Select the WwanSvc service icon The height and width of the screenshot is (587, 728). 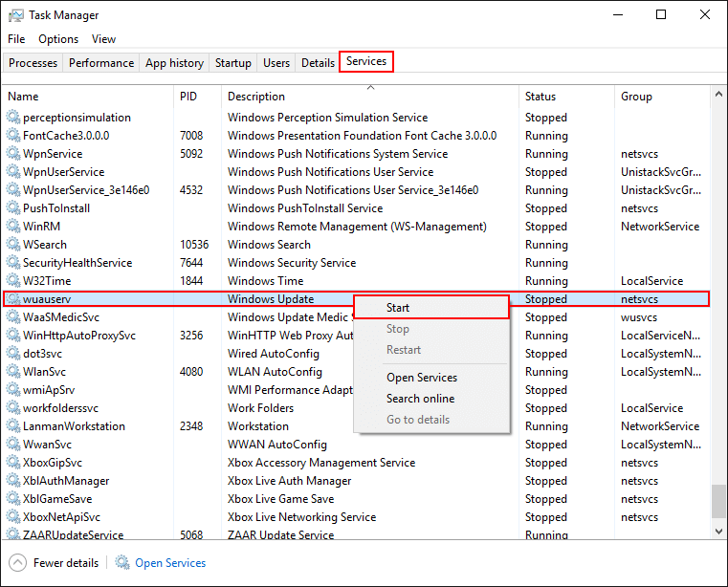tap(13, 444)
